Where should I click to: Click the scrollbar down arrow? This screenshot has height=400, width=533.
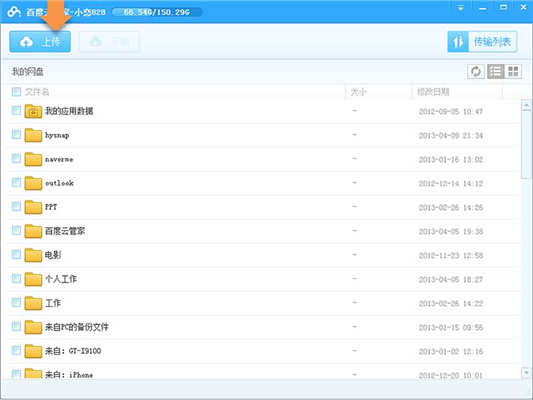[526, 373]
